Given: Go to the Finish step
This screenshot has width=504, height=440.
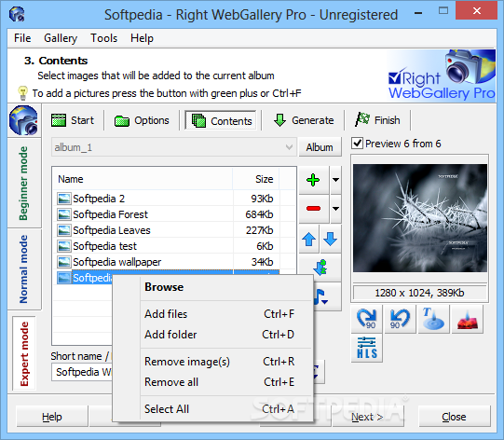Looking at the screenshot, I should click(x=377, y=120).
